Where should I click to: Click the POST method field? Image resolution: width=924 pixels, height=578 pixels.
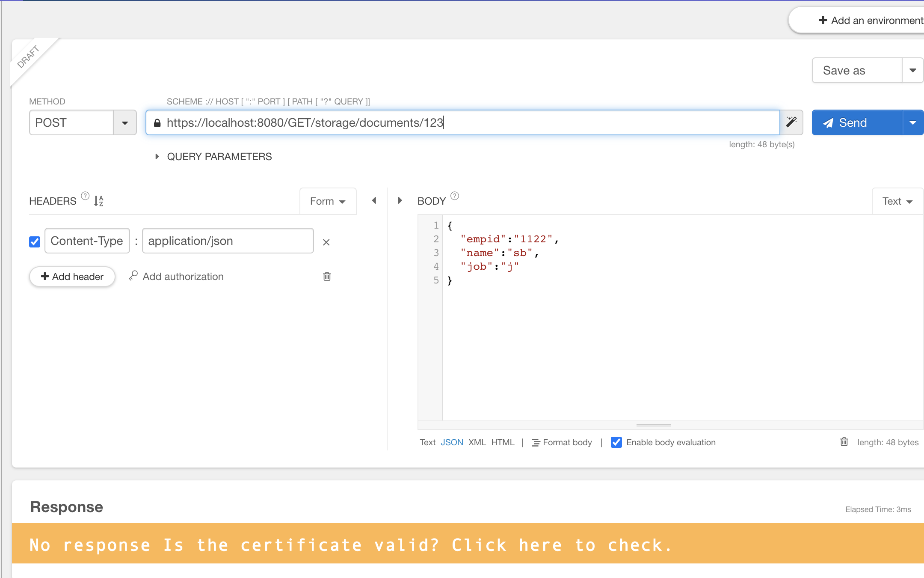[71, 123]
